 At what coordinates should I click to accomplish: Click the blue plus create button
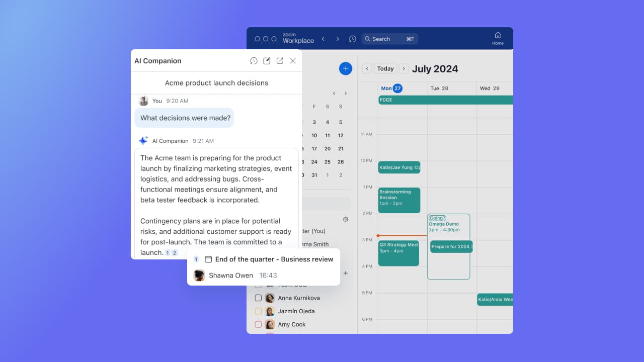[x=345, y=69]
